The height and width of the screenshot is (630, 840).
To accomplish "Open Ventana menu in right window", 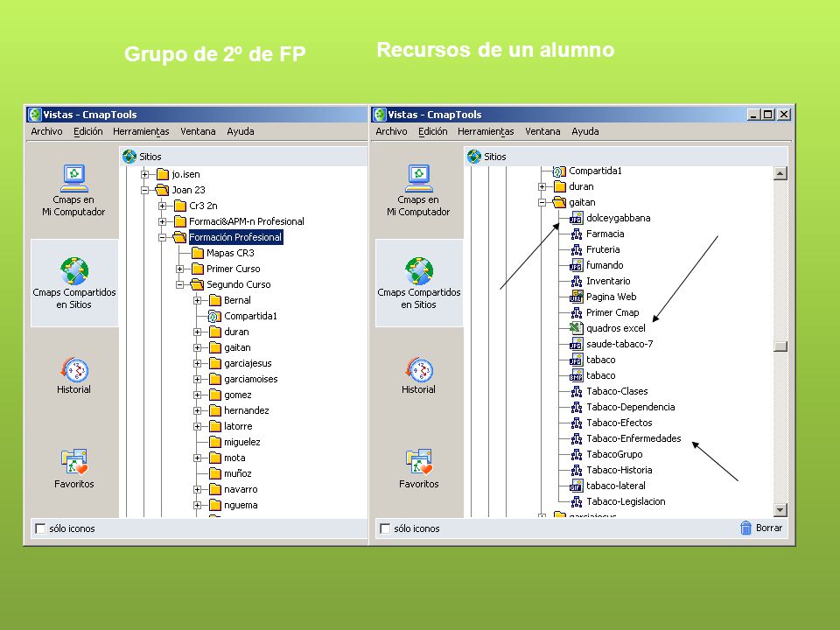I will tap(542, 131).
